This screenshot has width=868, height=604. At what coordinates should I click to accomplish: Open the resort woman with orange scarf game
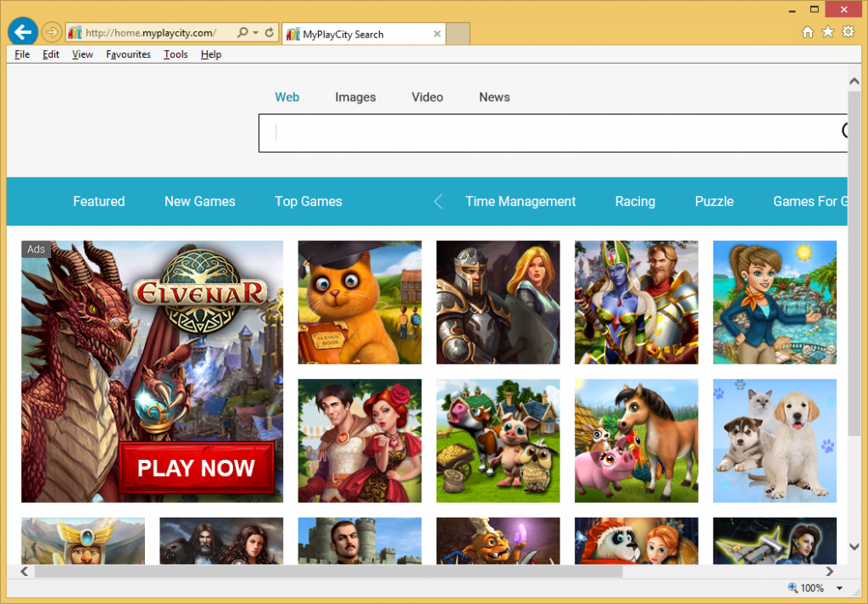coord(775,302)
